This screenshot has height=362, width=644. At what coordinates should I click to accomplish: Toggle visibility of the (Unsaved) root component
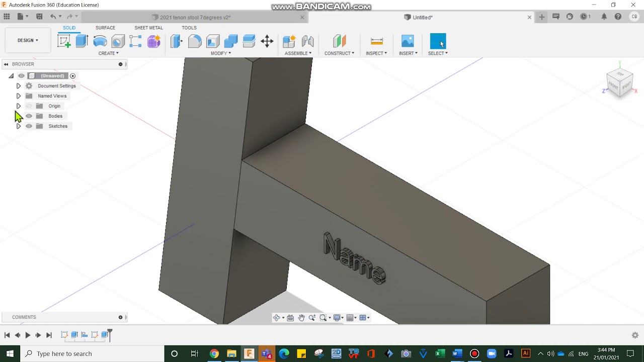(21, 76)
